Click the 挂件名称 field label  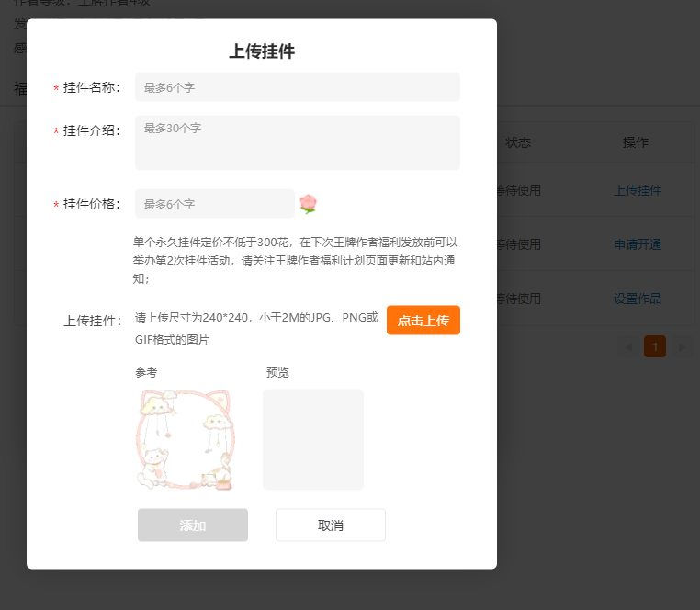click(x=91, y=87)
